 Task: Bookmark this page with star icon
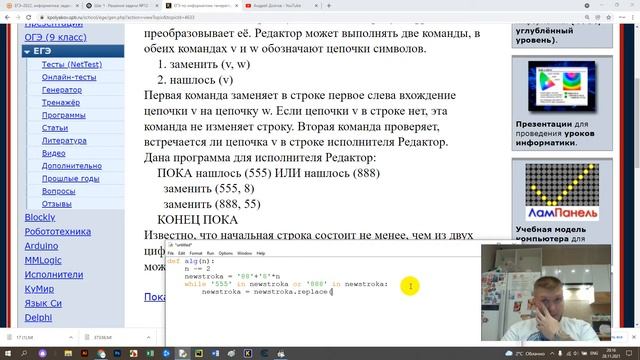(609, 18)
